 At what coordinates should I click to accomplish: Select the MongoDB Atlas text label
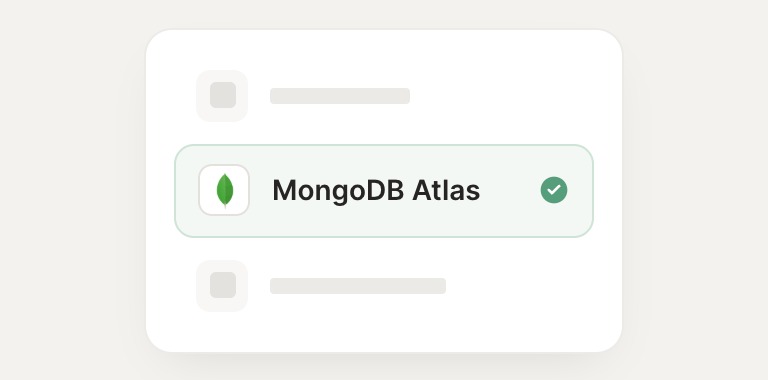tap(376, 190)
